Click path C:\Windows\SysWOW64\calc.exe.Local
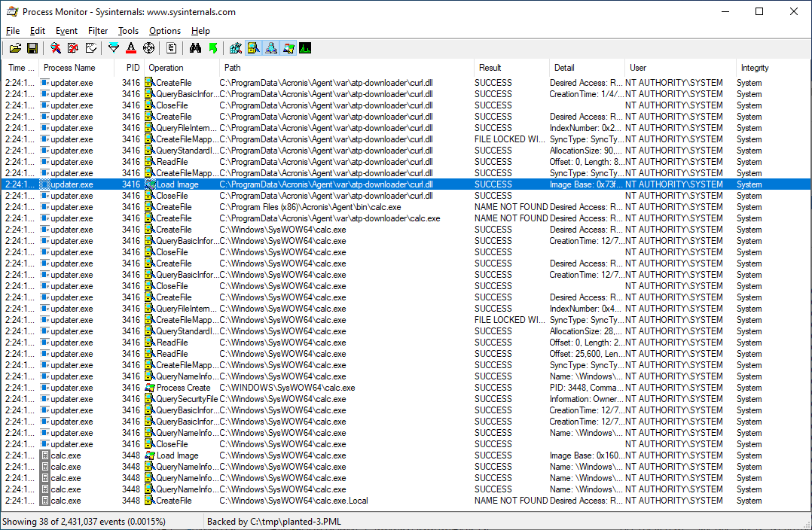Viewport: 812px width, 530px height. click(294, 501)
